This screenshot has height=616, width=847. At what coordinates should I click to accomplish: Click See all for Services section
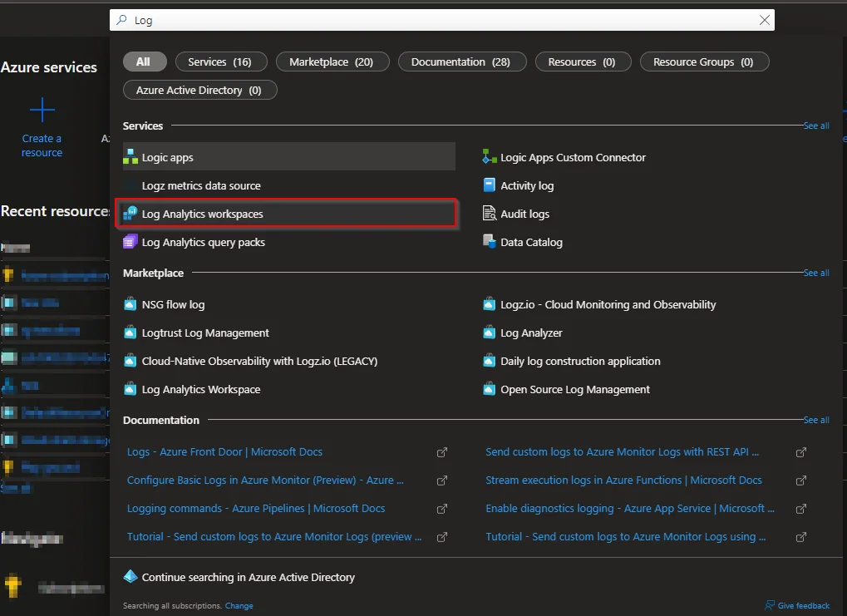pos(816,126)
